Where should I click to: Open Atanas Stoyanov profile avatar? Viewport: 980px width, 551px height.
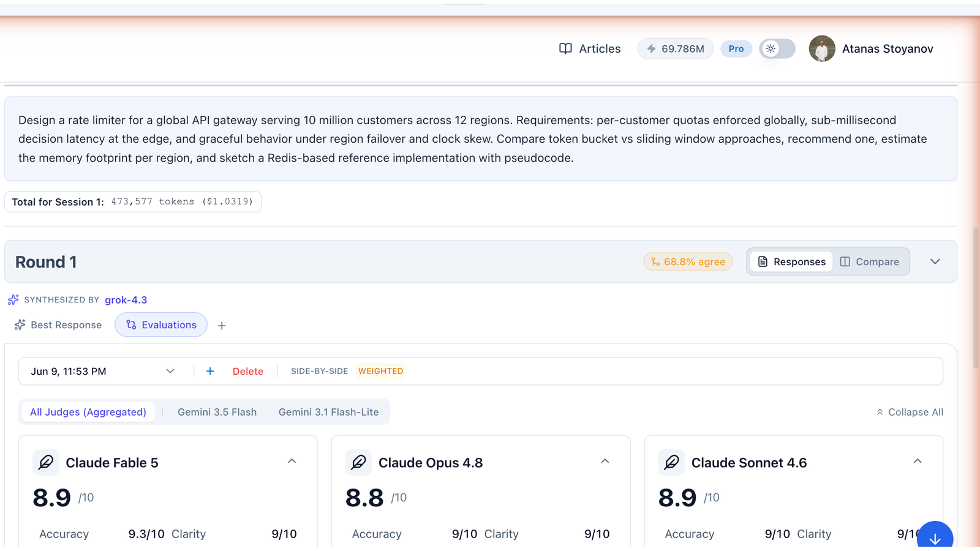tap(822, 48)
